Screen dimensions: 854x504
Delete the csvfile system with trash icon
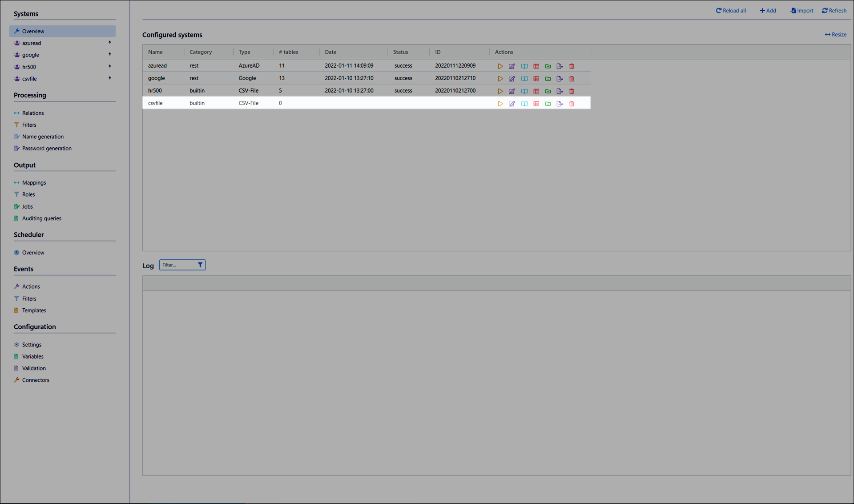pyautogui.click(x=572, y=104)
